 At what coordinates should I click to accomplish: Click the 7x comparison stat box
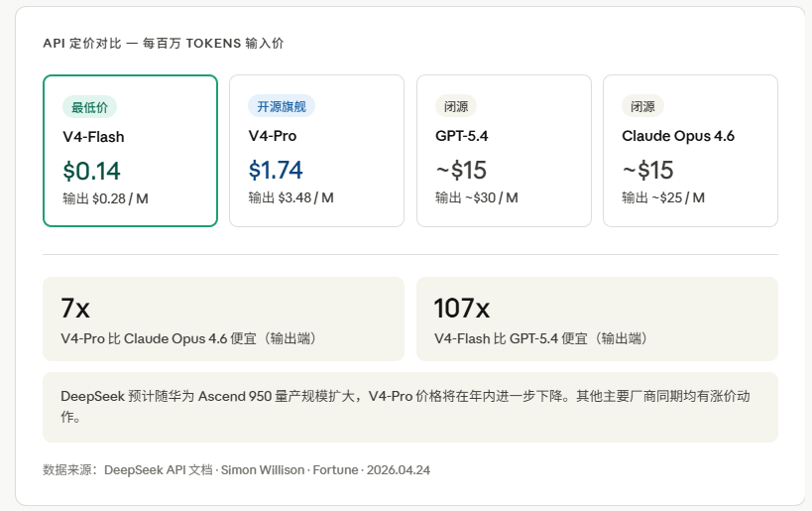223,319
